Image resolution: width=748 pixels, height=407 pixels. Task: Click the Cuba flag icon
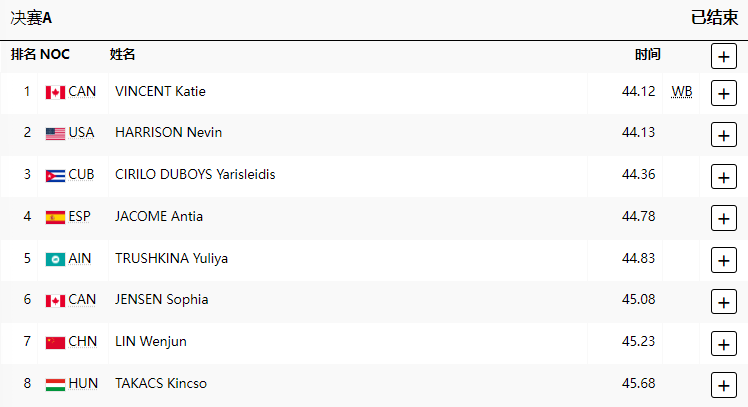(x=55, y=175)
